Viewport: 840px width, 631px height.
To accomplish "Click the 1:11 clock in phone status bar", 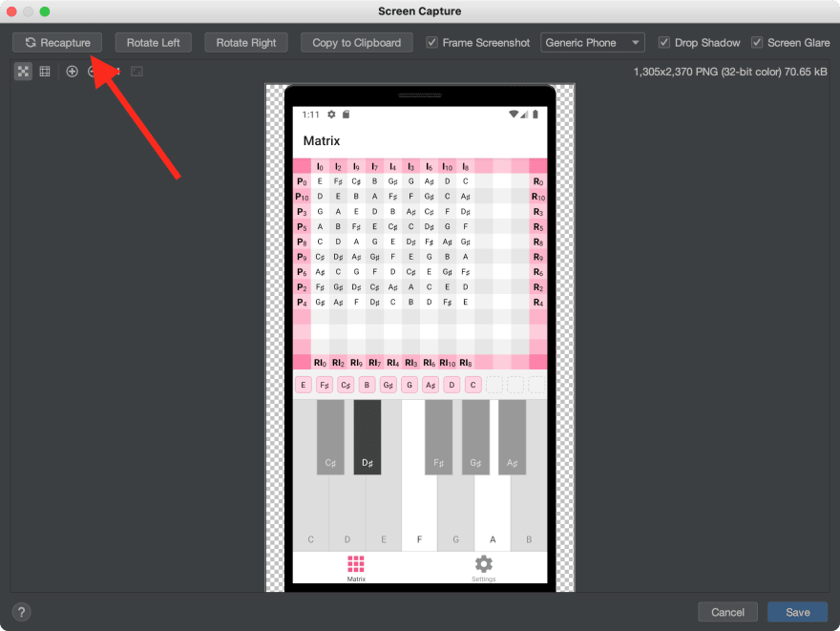I will pos(311,115).
